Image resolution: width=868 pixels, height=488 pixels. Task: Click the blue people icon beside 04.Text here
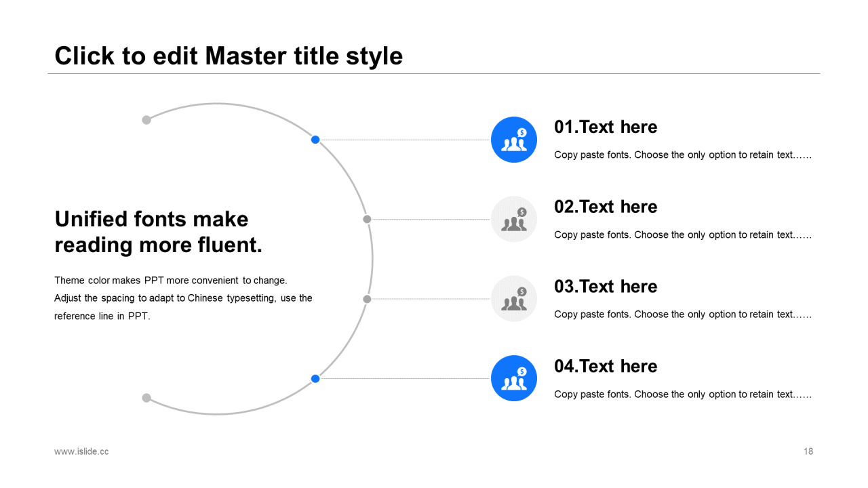click(513, 378)
